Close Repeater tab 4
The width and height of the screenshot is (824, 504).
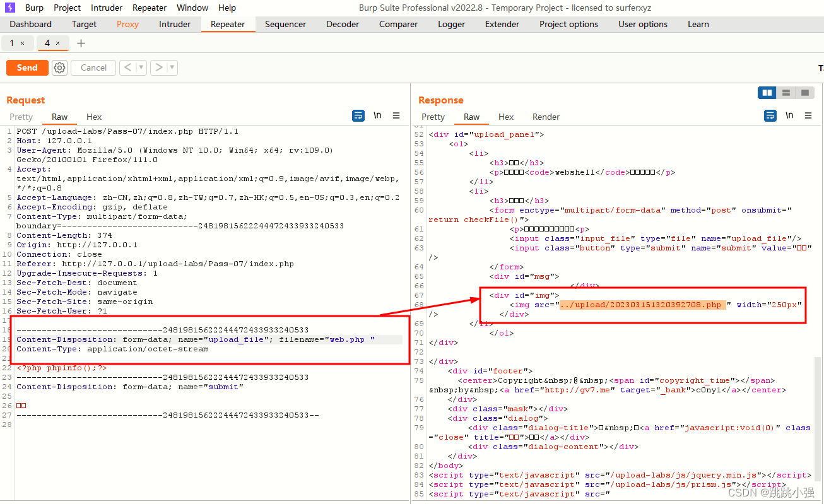coord(58,43)
